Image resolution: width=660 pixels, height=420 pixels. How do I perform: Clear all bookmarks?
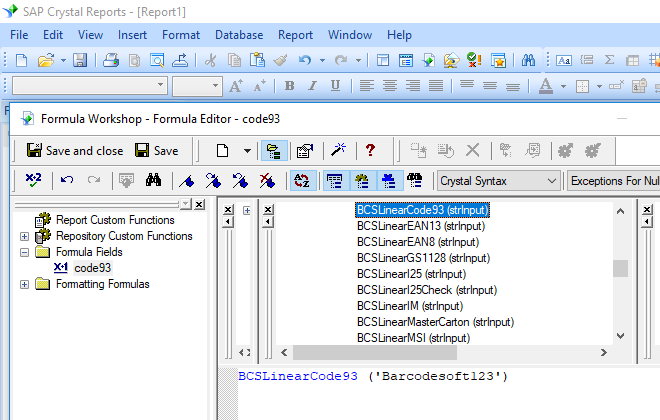(267, 181)
